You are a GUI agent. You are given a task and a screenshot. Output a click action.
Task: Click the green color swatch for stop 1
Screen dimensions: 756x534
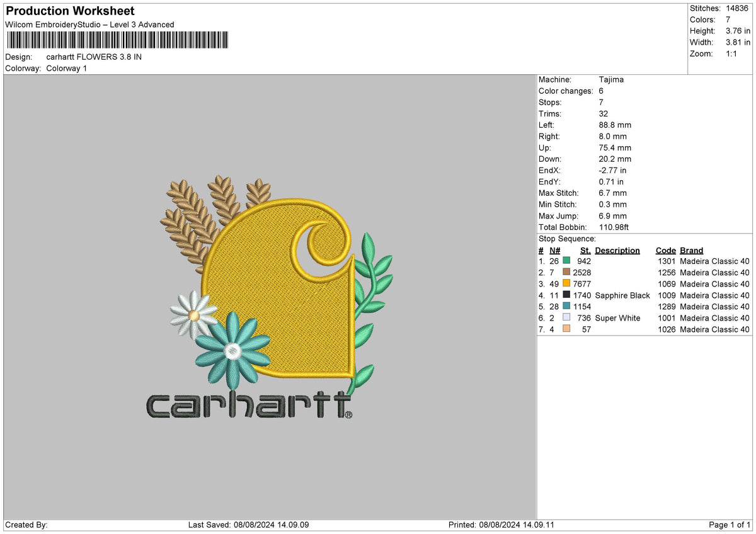566,261
